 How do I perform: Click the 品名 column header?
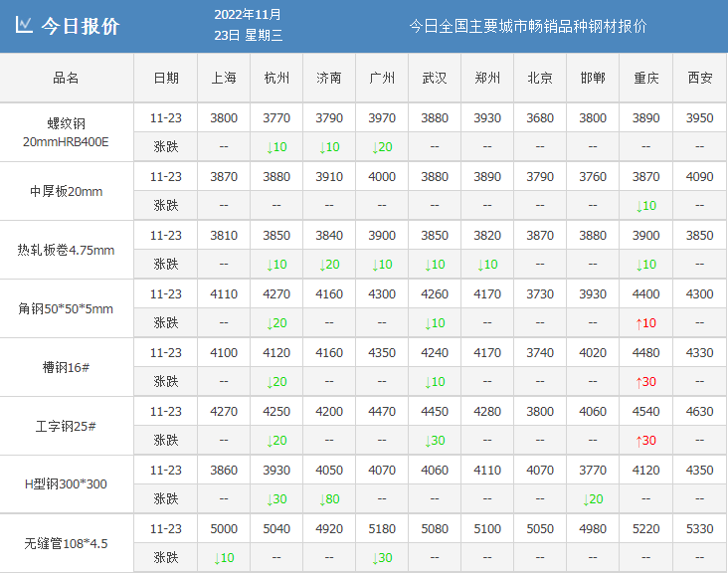pos(67,78)
